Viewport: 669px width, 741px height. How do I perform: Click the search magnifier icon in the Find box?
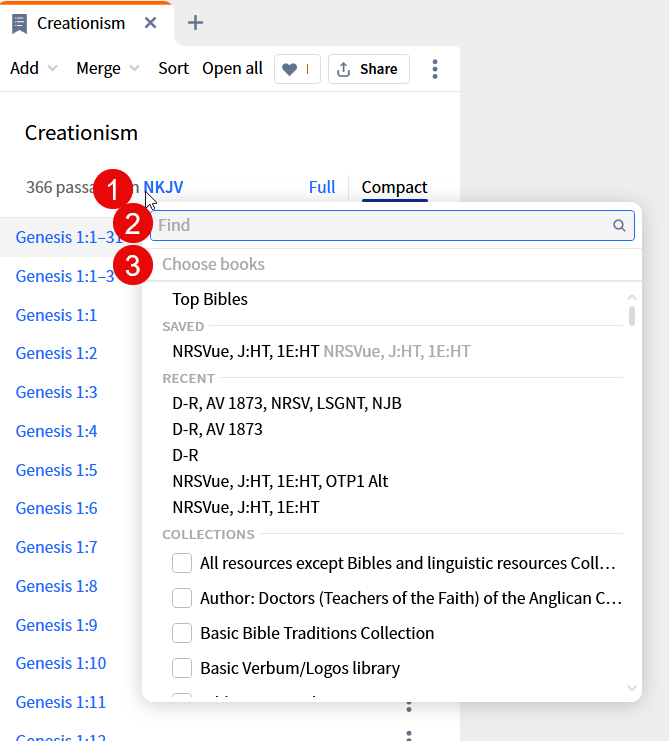[x=619, y=225]
